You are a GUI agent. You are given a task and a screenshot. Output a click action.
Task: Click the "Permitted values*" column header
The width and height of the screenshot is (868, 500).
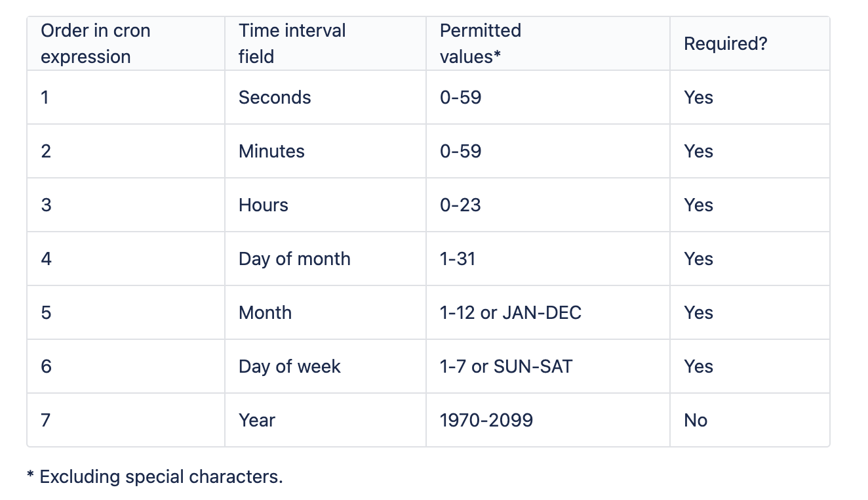click(480, 44)
